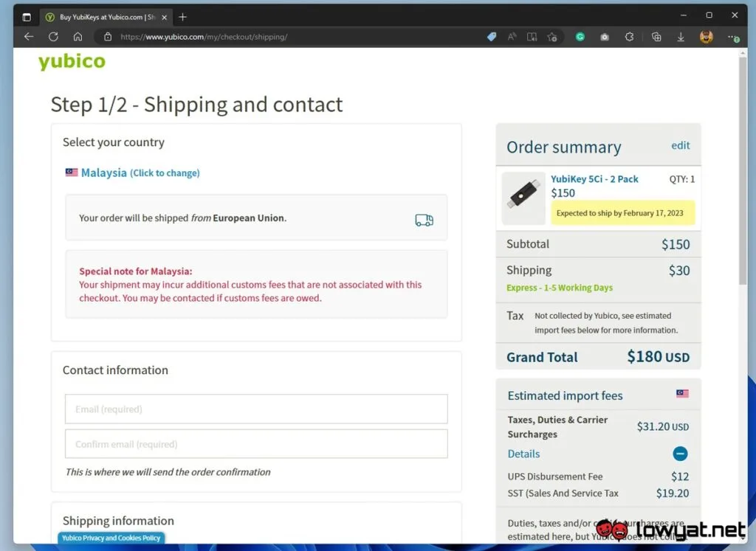Click the browser address bar URL
This screenshot has height=551, width=756.
(x=204, y=37)
